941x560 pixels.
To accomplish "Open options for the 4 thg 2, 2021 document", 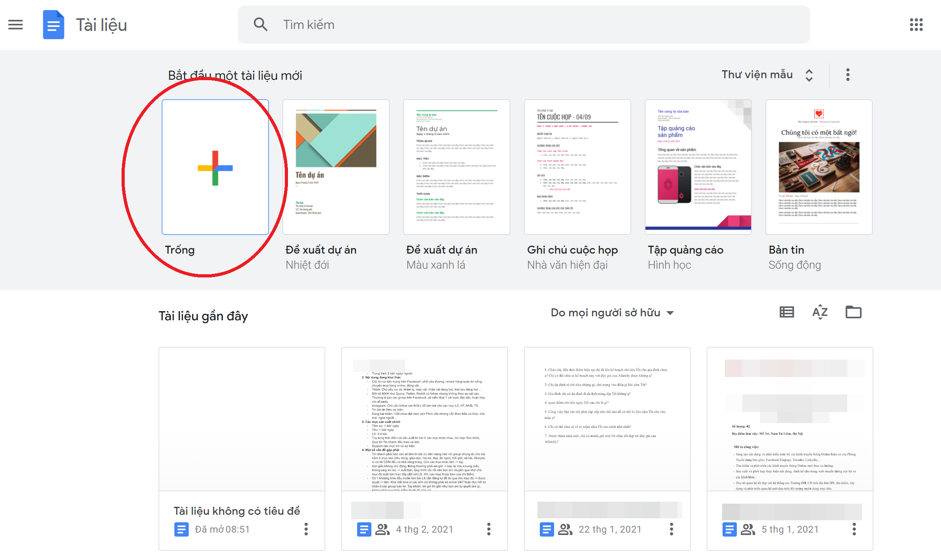I will coord(489,529).
